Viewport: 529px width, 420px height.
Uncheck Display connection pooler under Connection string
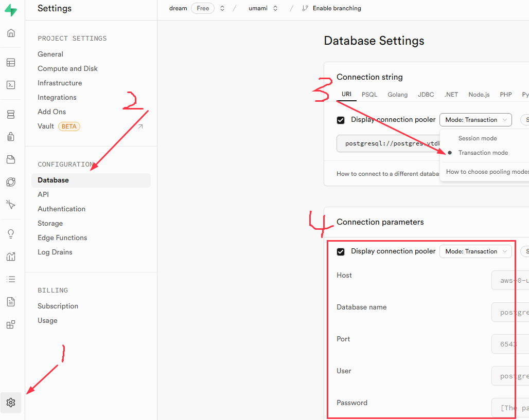click(x=341, y=120)
